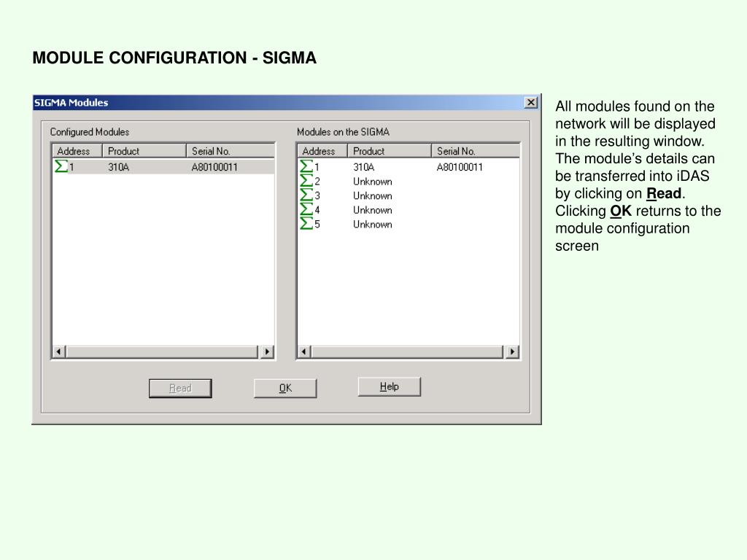The width and height of the screenshot is (747, 560).
Task: Select the Unknown product at address 3
Action: coord(373,195)
